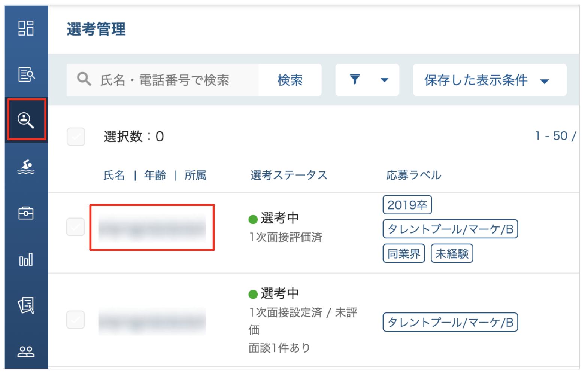Click the document search sidebar icon
Viewport: 588px width, 375px height.
click(26, 74)
